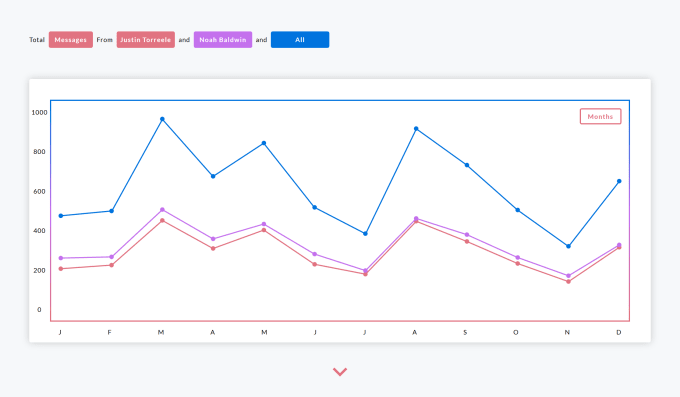
Task: Click the blue data point for March peak
Action: coord(162,119)
